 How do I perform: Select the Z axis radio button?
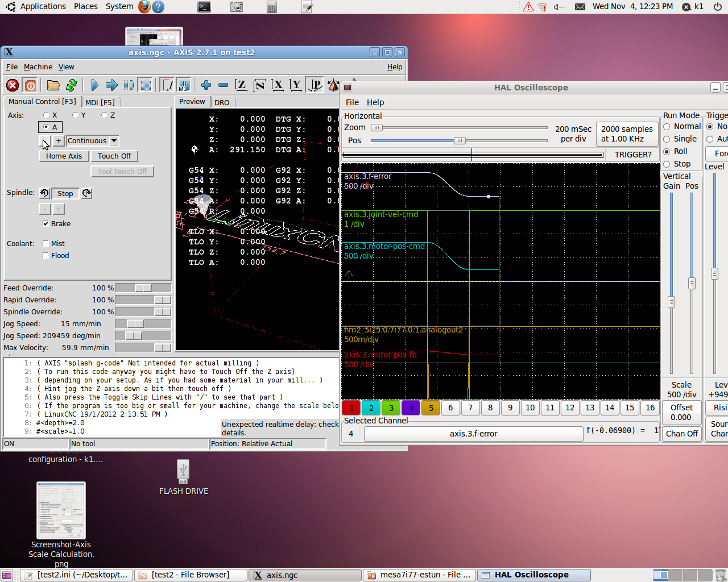[x=104, y=115]
